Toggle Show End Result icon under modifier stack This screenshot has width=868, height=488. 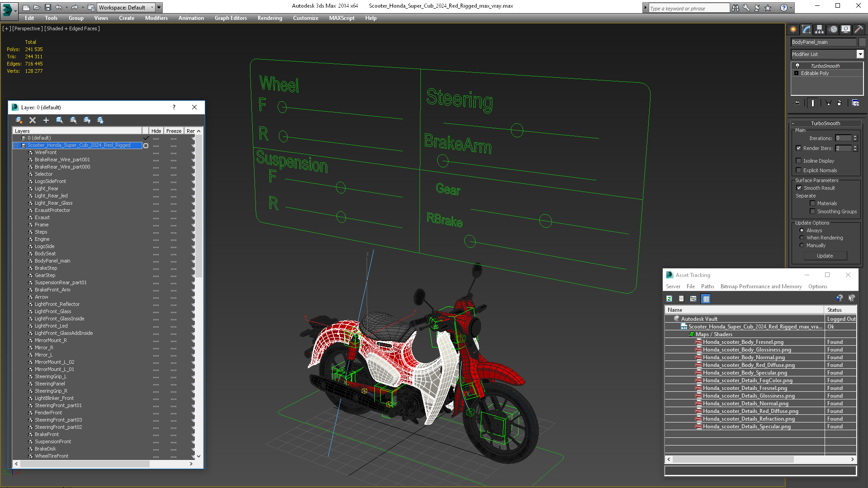click(813, 103)
